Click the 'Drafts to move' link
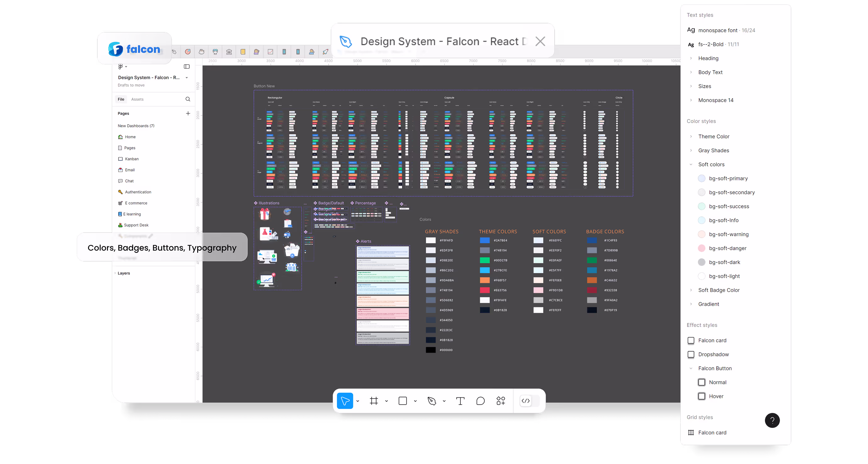Screen dimensions: 868x464 [x=131, y=85]
